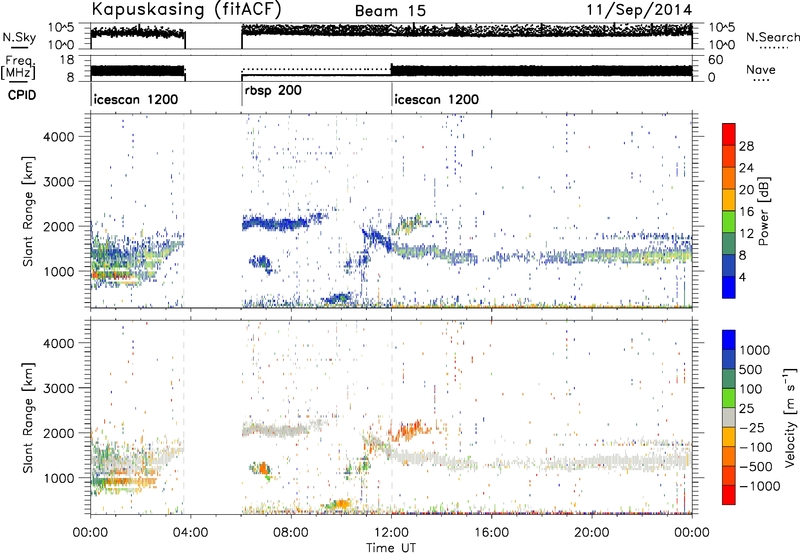Viewport: 800px width, 554px height.
Task: Click the 04:00 time tick label
Action: [190, 533]
